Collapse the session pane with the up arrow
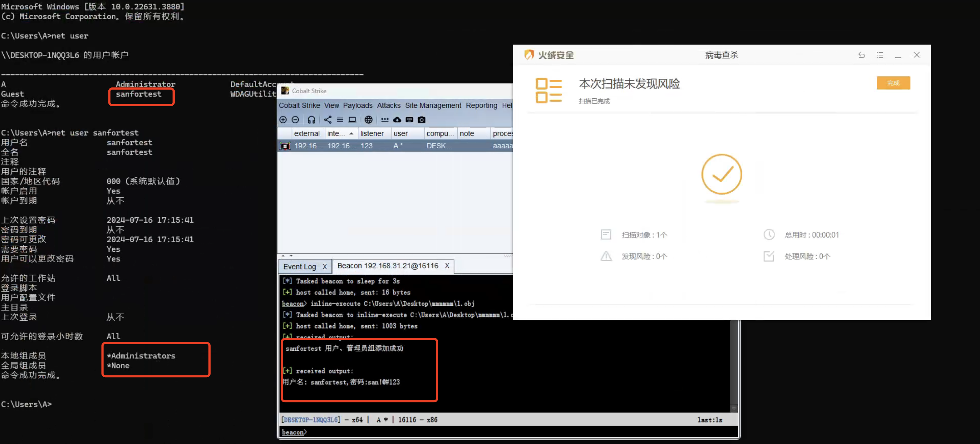 click(283, 255)
